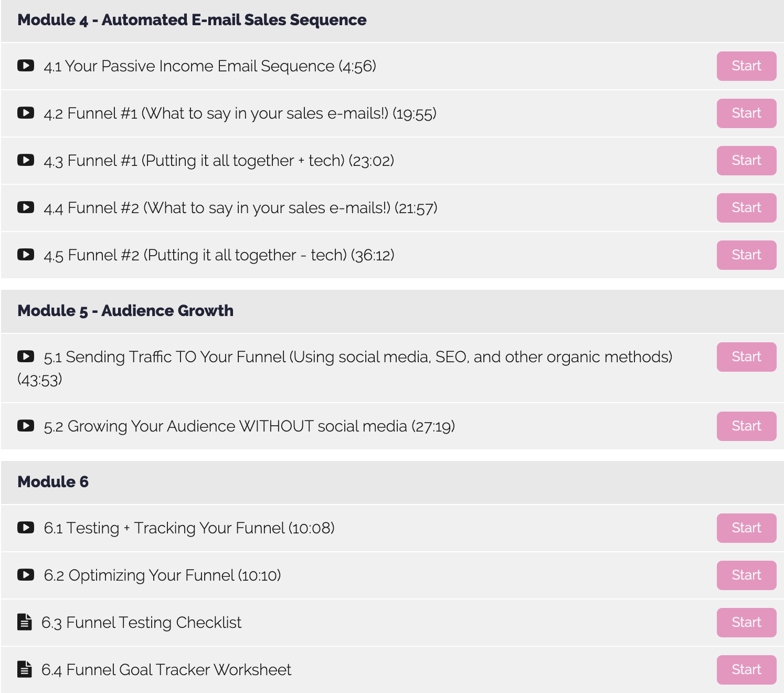The image size is (784, 693).
Task: Start lesson 6.1 Testing + Tracking
Action: pyautogui.click(x=746, y=528)
